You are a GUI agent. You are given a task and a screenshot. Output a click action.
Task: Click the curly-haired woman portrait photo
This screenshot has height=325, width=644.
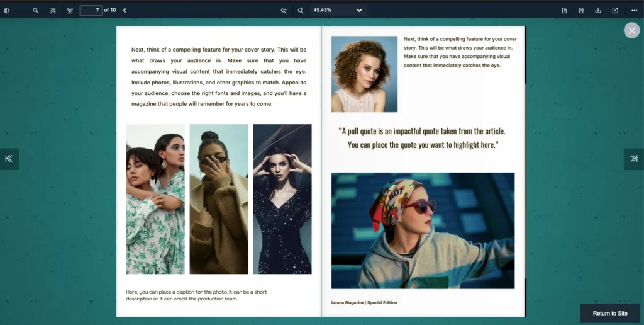point(364,74)
